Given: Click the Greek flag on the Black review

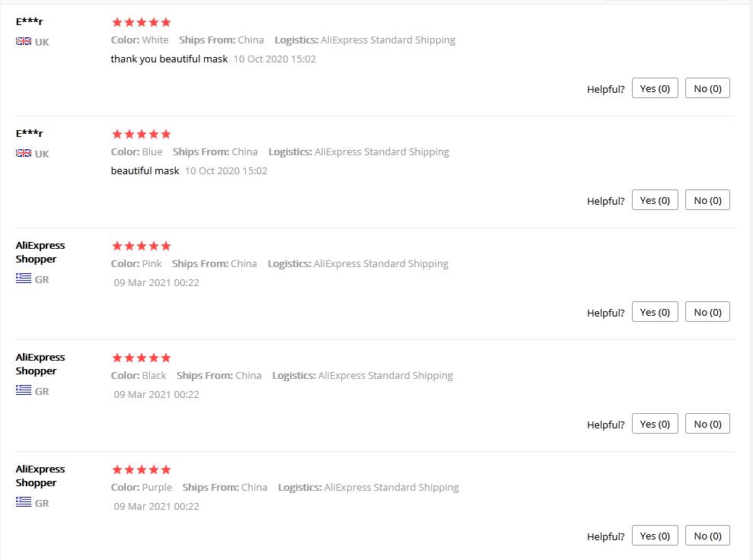Looking at the screenshot, I should tap(24, 391).
